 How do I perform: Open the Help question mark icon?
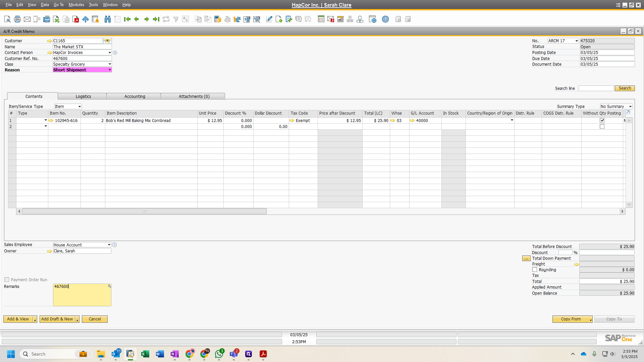[x=385, y=19]
